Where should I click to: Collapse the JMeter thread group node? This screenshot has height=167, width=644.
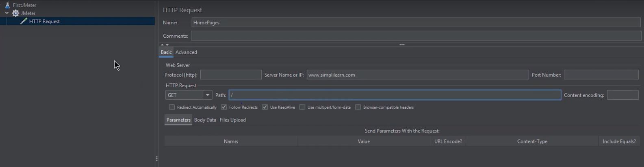(7, 13)
